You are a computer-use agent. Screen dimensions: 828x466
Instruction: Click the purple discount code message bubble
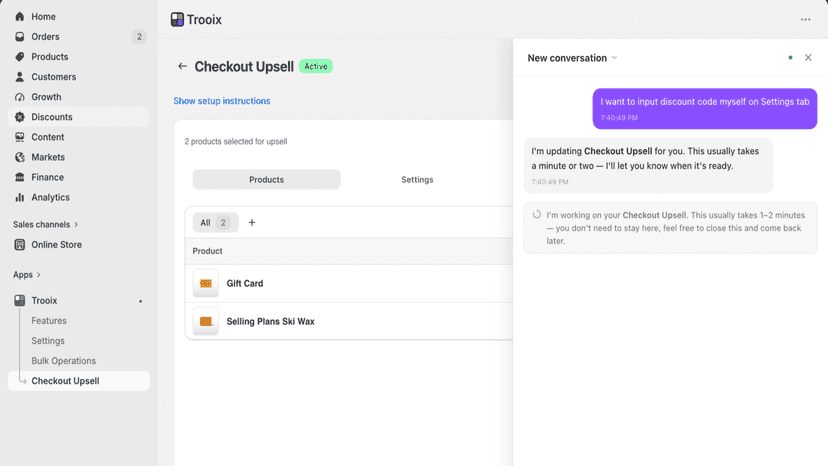coord(704,108)
